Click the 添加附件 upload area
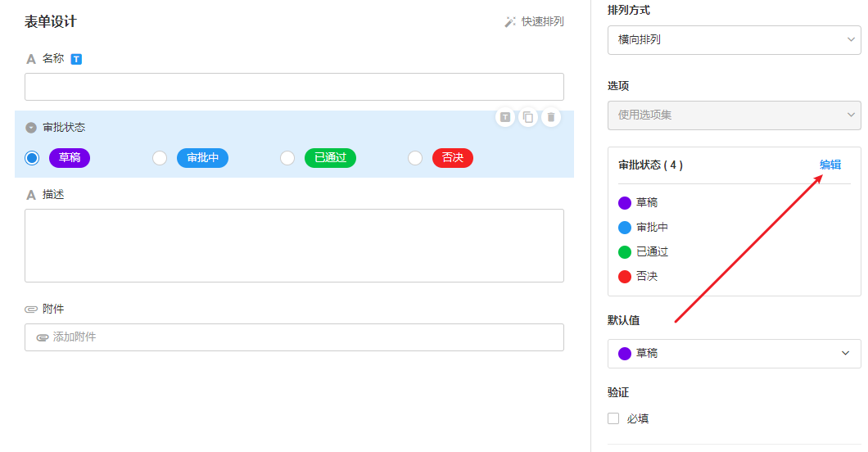Viewport: 868px width, 452px height. click(x=294, y=337)
